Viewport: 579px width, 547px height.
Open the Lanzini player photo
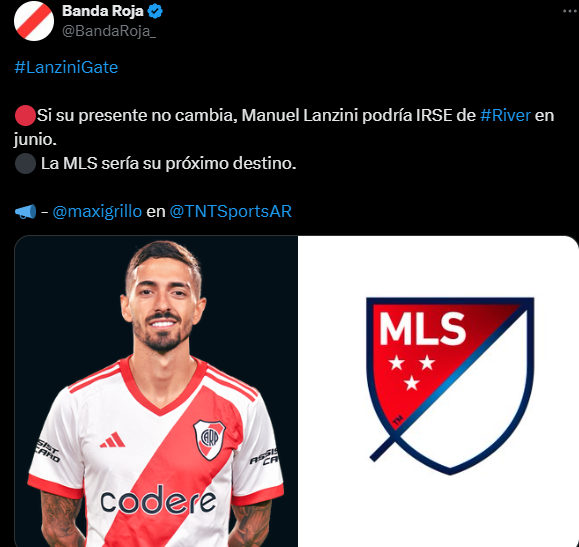pyautogui.click(x=156, y=391)
